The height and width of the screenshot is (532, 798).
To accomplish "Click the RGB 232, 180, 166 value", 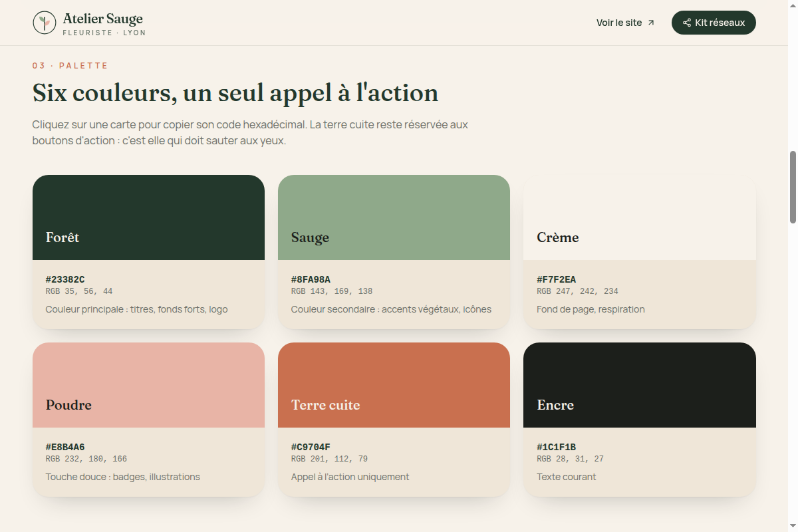I will point(86,460).
